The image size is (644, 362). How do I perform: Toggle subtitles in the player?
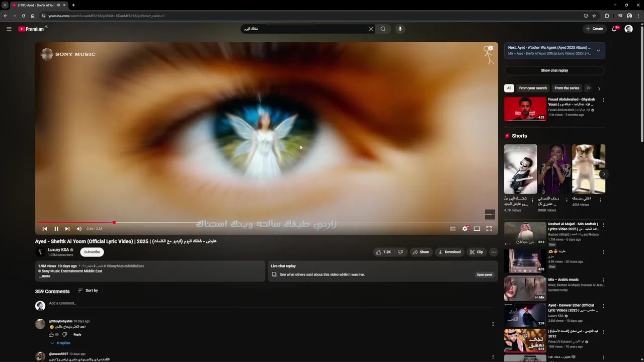click(453, 229)
